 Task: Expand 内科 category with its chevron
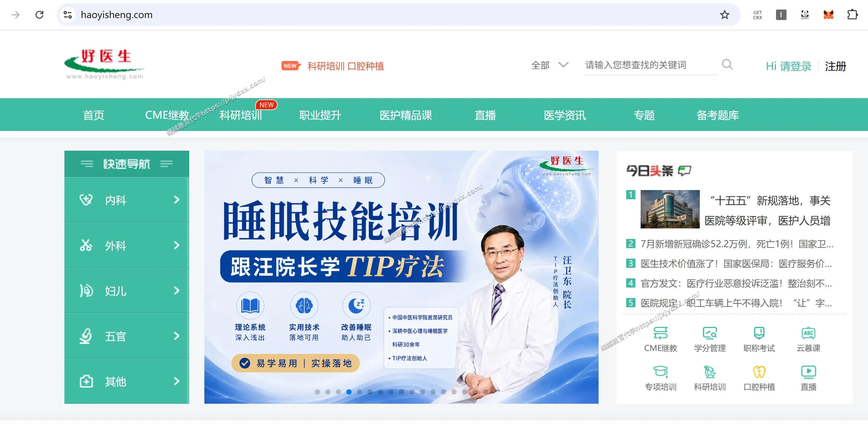tap(176, 200)
